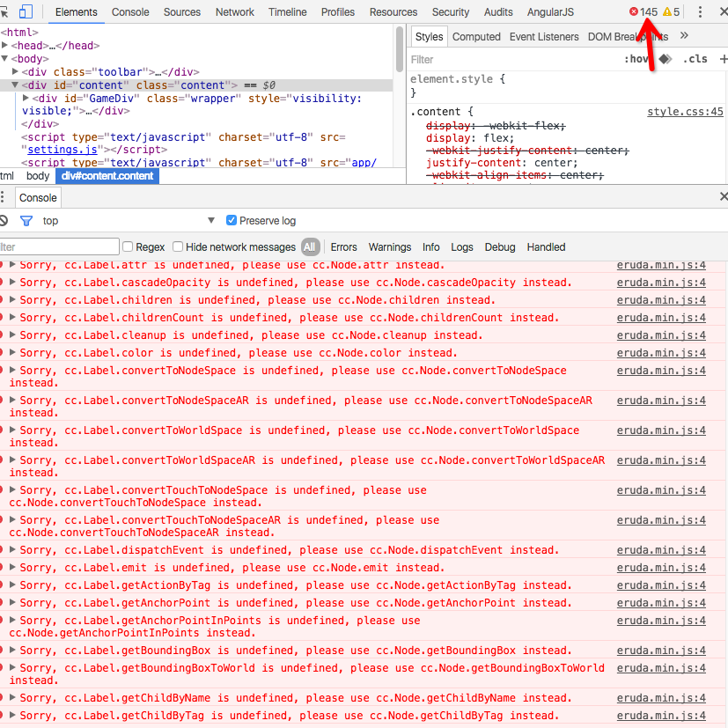This screenshot has width=728, height=728.
Task: Open the Security tab
Action: click(451, 12)
